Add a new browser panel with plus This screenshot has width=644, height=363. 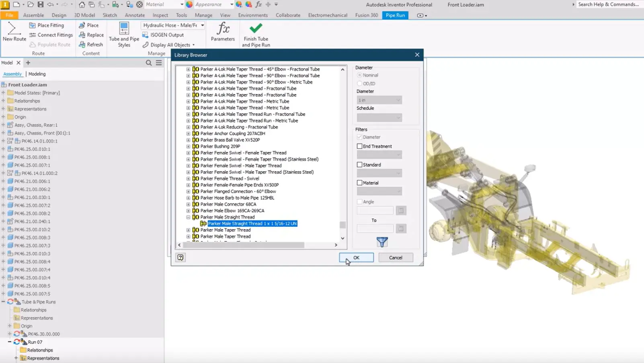(x=28, y=63)
